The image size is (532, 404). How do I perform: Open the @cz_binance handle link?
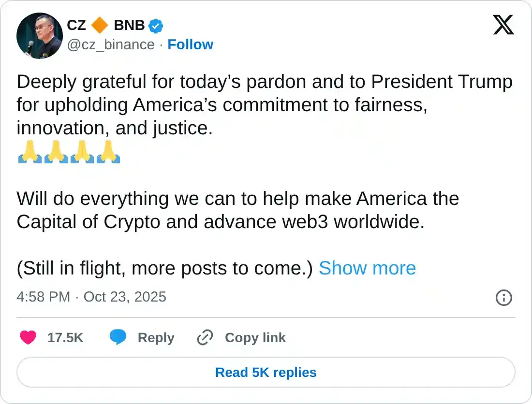pyautogui.click(x=111, y=44)
